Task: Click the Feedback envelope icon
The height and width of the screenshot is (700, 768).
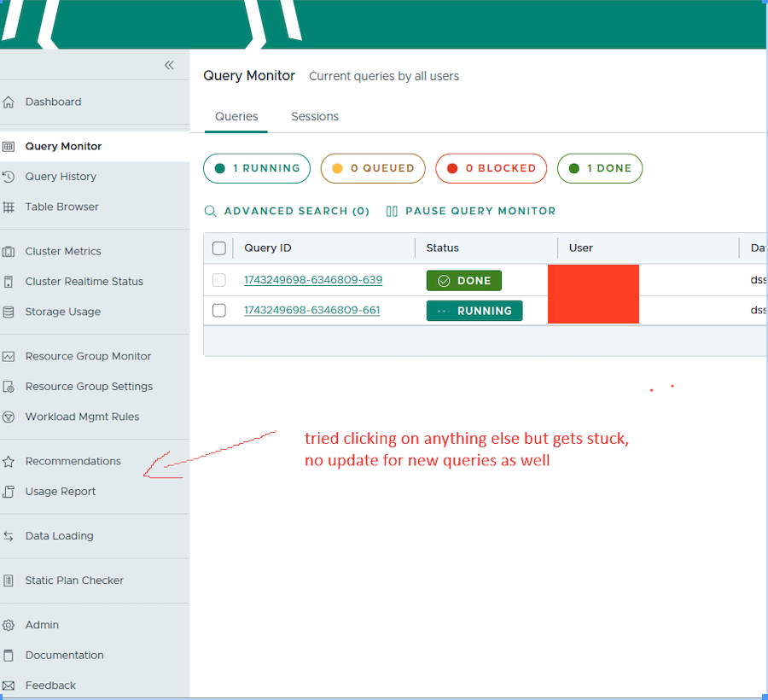Action: [x=9, y=685]
